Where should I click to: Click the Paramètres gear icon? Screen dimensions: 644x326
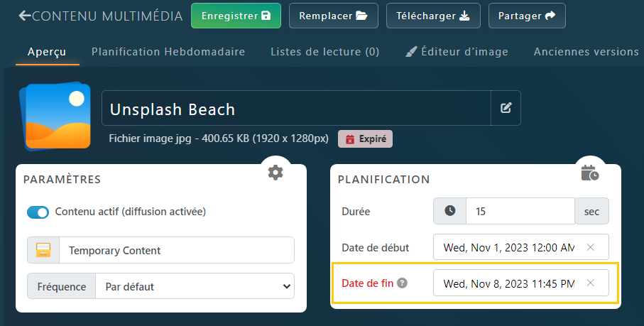click(x=275, y=172)
